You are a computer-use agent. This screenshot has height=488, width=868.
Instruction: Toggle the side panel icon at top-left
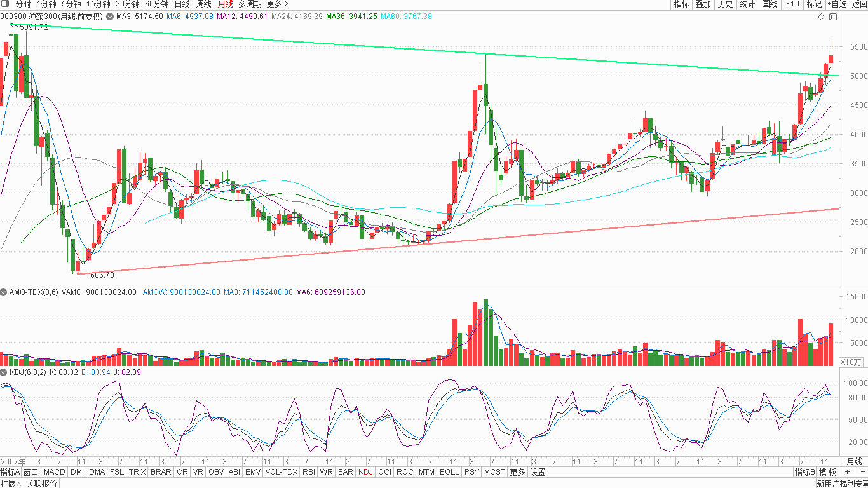[6, 4]
